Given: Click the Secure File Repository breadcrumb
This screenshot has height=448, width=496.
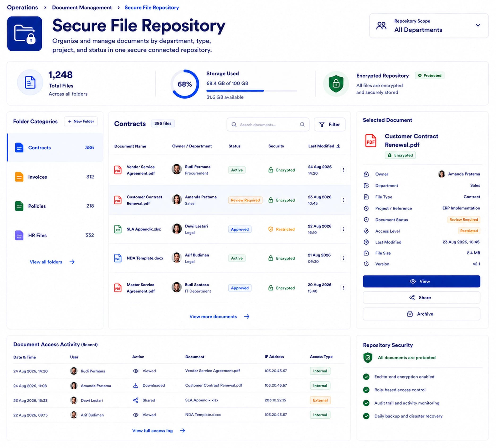Looking at the screenshot, I should 152,7.
